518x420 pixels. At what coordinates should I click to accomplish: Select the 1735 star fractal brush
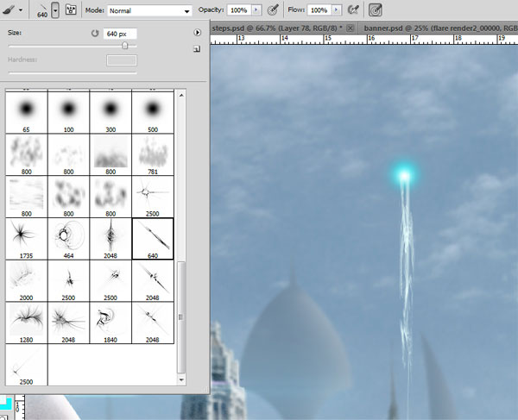point(27,239)
